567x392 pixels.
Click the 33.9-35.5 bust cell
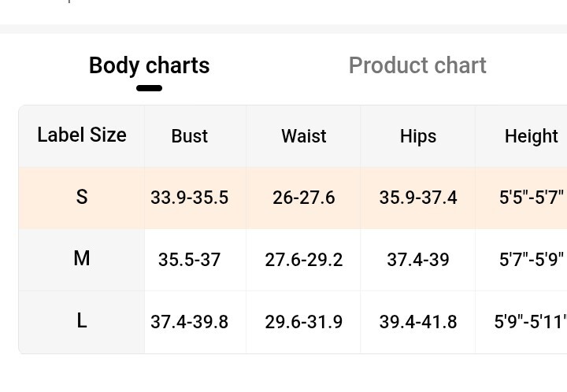click(x=190, y=198)
